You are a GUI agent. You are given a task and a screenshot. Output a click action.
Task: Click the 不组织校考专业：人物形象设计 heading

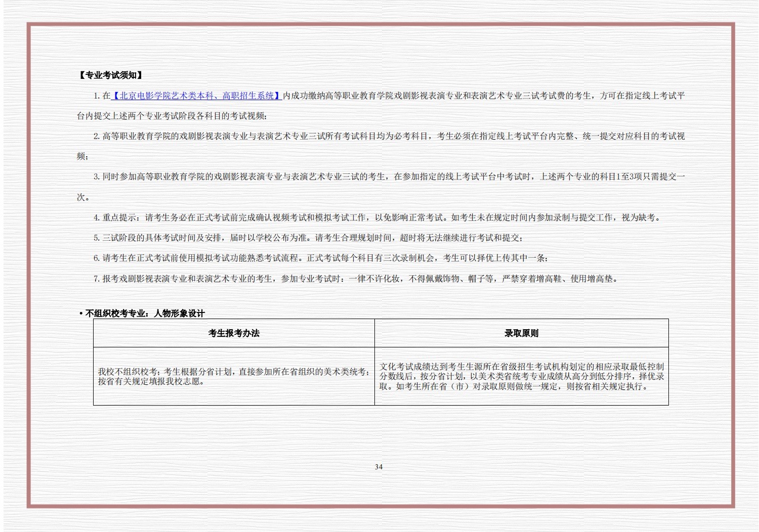pyautogui.click(x=145, y=314)
